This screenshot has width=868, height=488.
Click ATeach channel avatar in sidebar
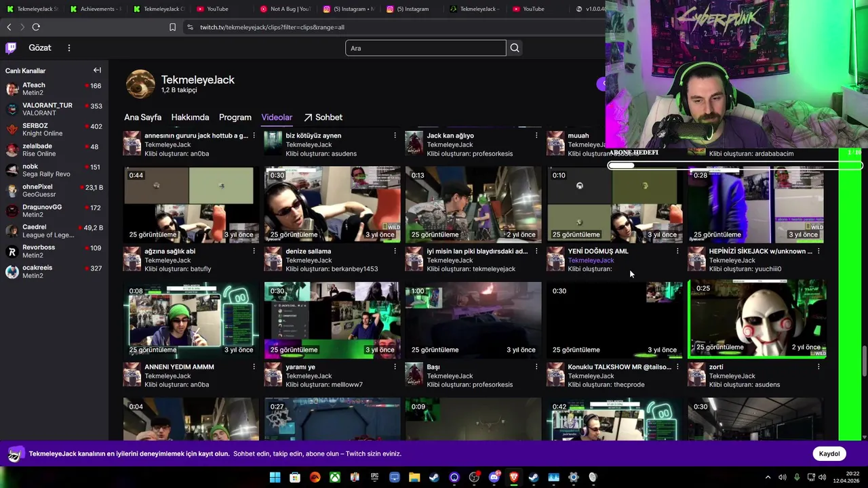point(12,89)
